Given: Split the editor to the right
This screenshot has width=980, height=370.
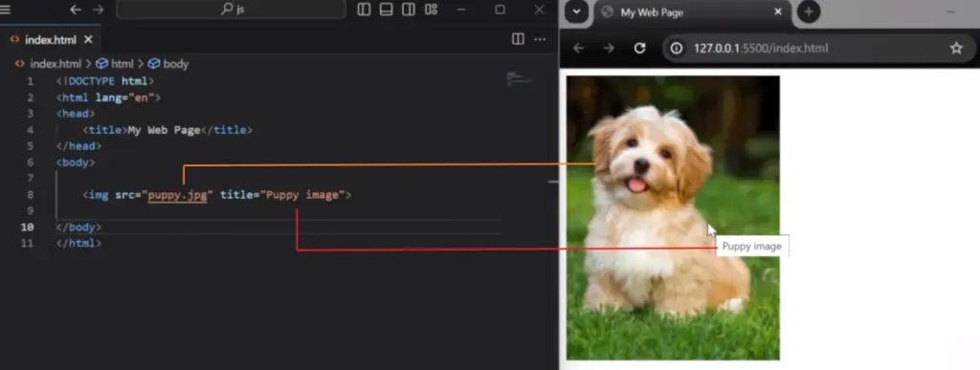Looking at the screenshot, I should pyautogui.click(x=518, y=39).
